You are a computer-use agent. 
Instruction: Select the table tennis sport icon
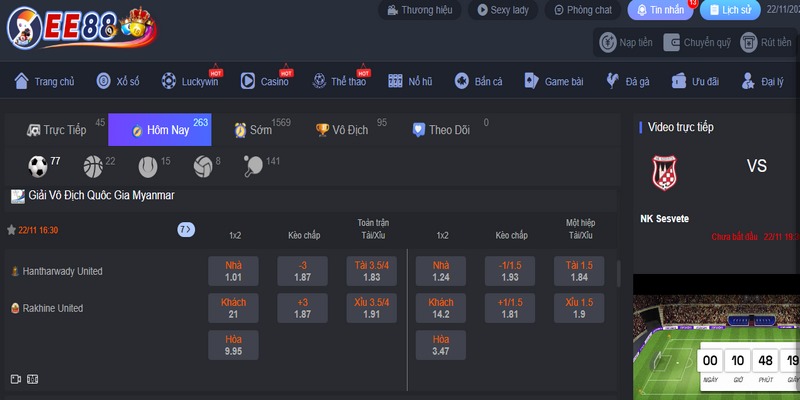pos(253,166)
